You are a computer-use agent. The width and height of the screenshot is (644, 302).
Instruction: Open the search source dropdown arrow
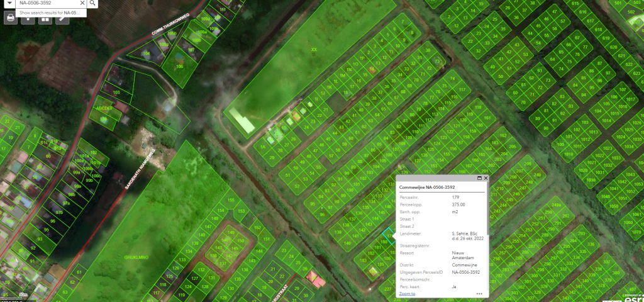9,3
